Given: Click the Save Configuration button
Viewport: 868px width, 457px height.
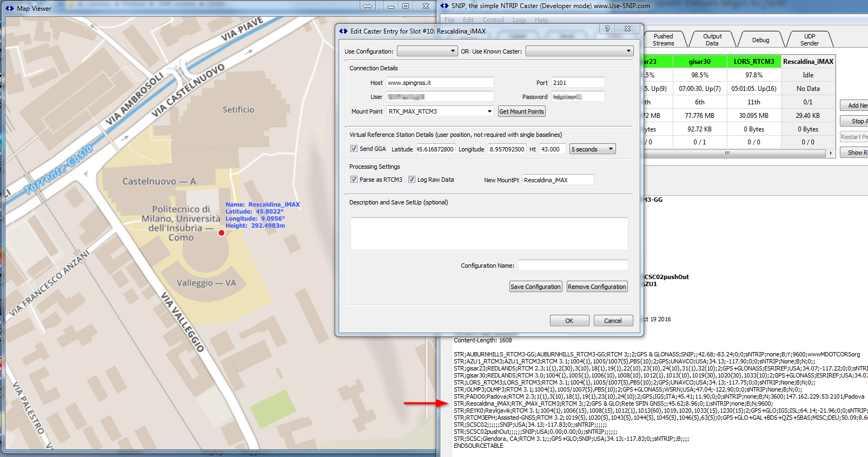Looking at the screenshot, I should click(x=535, y=287).
